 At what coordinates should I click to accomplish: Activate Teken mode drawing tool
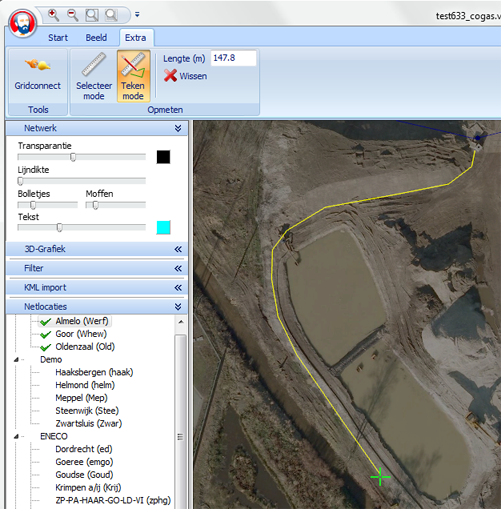click(x=133, y=76)
